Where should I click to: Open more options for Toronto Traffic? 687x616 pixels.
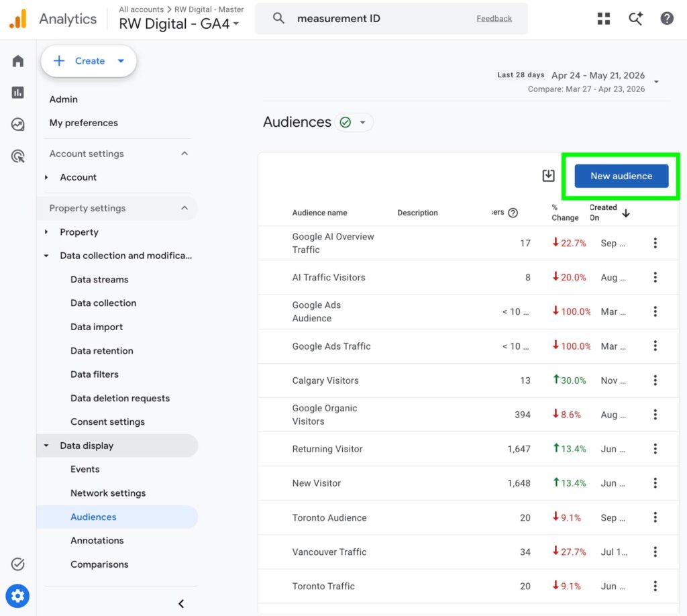pyautogui.click(x=655, y=586)
